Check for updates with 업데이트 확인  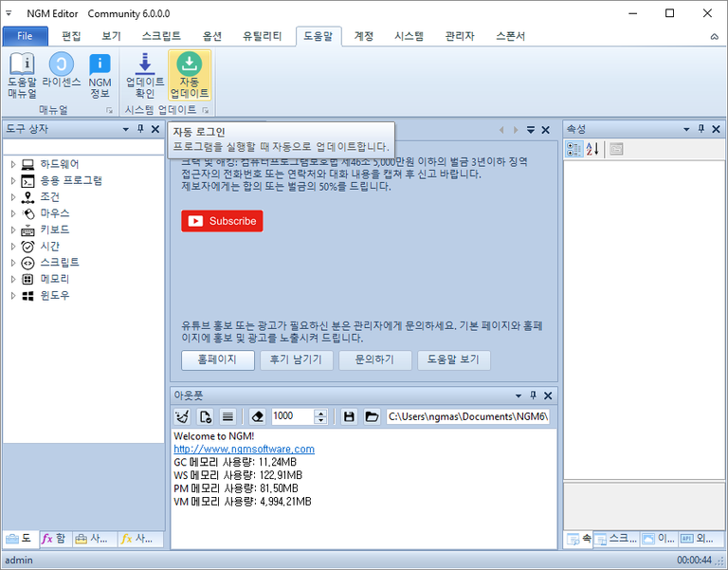[145, 75]
